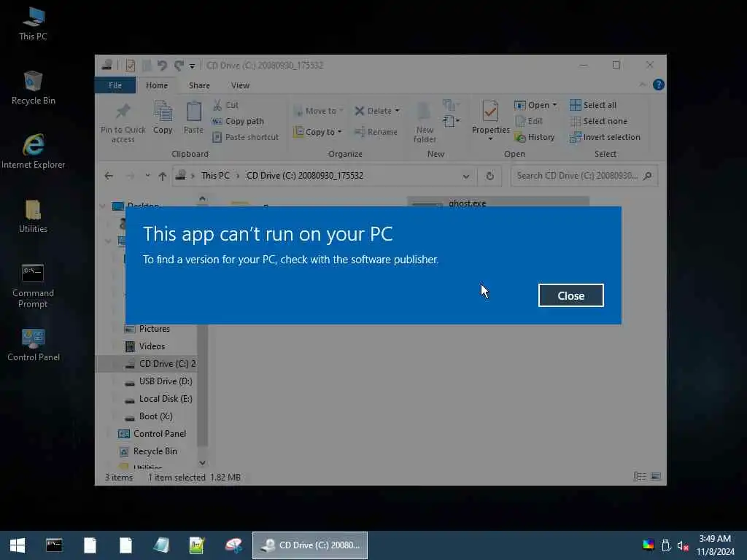Open the Open dropdown in ribbon
This screenshot has width=747, height=560.
click(x=535, y=105)
